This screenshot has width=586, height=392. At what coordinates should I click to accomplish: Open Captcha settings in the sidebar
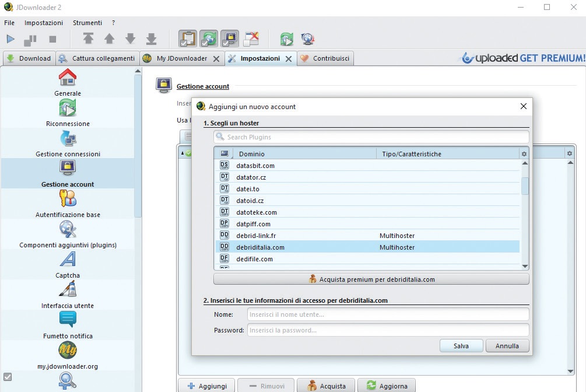[x=68, y=264]
